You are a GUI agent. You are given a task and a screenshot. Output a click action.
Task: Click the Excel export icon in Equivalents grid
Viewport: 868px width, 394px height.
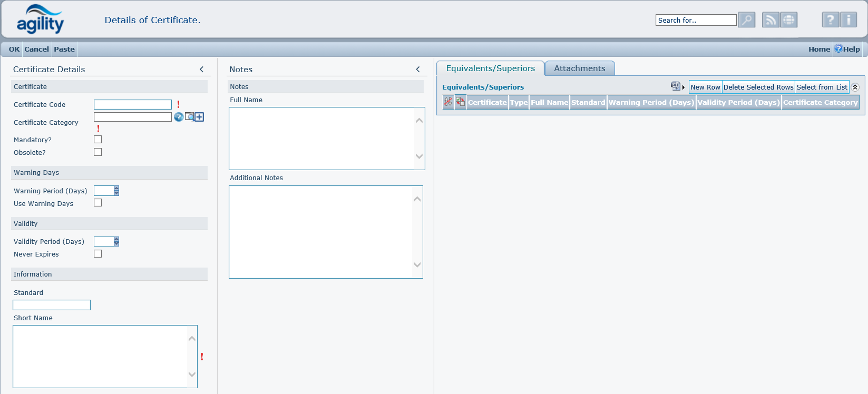tap(675, 86)
